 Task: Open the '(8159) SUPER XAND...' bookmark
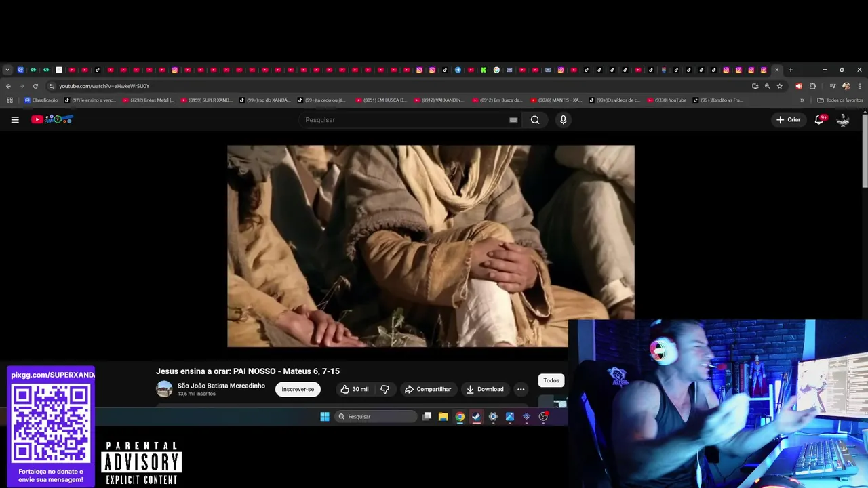206,100
